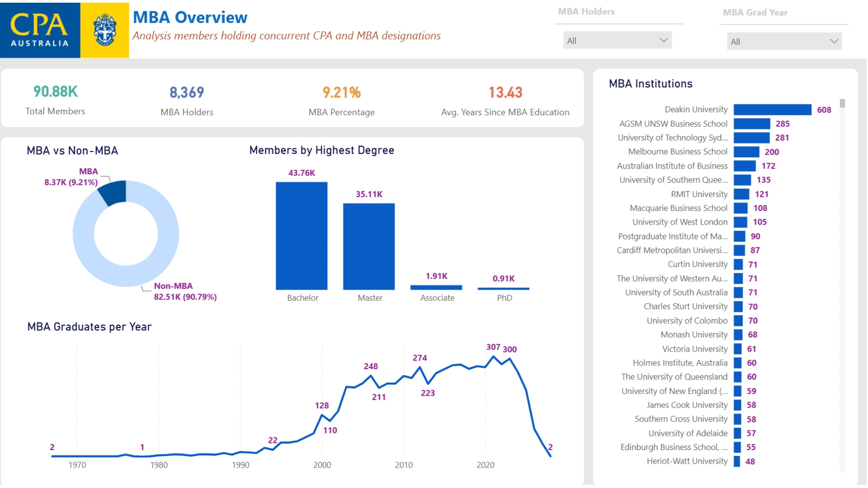Screen dimensions: 868x488
Task: Click the MBA Institutions list scrollbar thumb
Action: pyautogui.click(x=842, y=103)
